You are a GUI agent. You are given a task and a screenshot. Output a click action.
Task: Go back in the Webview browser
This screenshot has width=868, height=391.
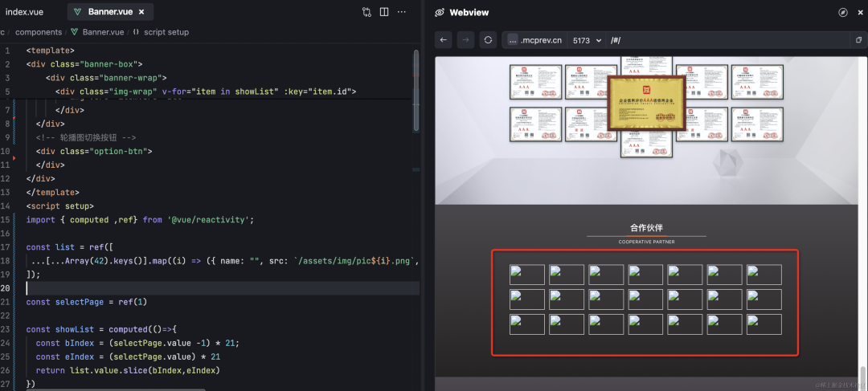tap(444, 40)
